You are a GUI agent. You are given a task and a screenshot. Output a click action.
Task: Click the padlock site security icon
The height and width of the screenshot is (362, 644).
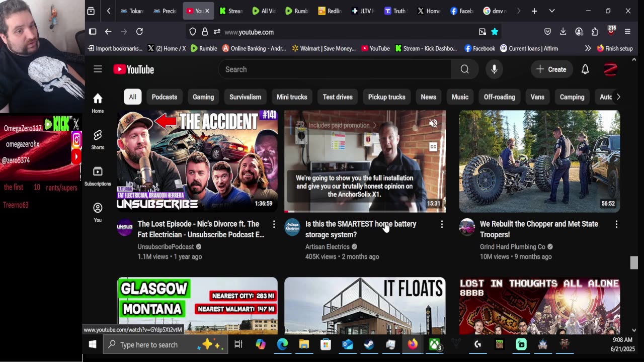click(205, 32)
